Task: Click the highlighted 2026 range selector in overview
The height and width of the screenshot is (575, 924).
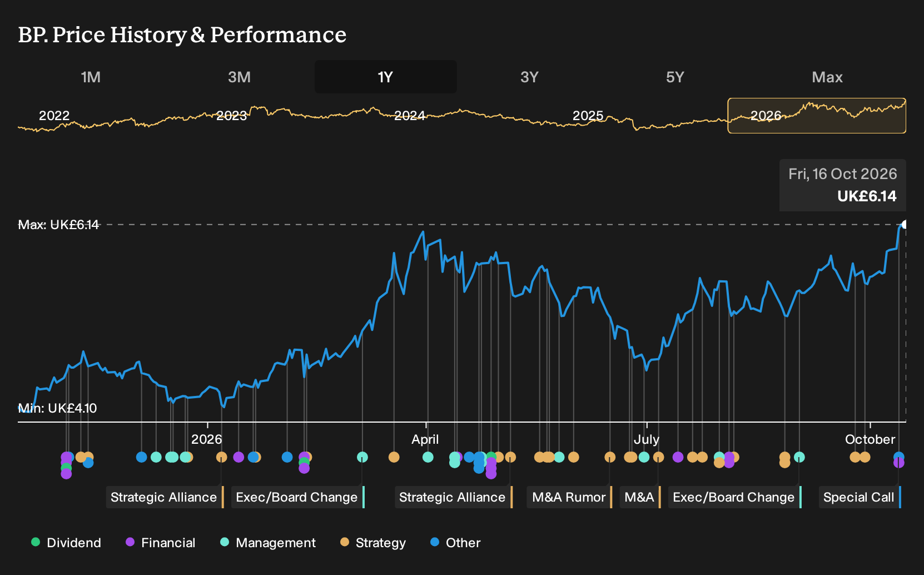Action: pos(817,116)
